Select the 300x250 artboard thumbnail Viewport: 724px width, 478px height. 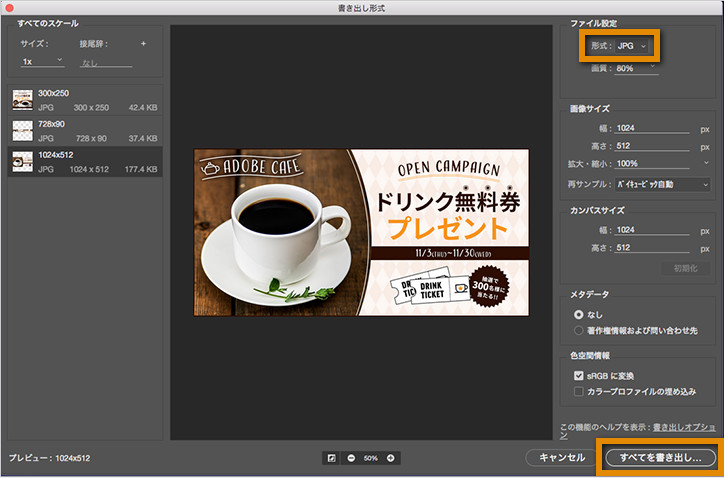[22, 100]
